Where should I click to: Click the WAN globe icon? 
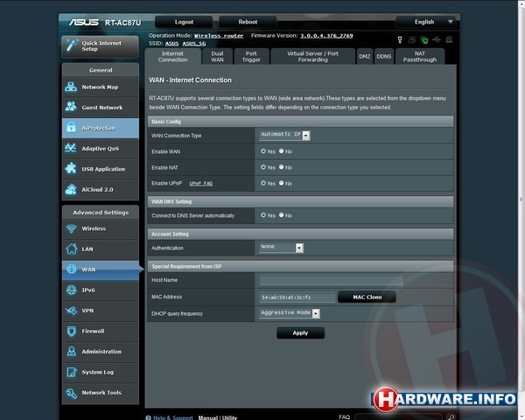click(71, 269)
